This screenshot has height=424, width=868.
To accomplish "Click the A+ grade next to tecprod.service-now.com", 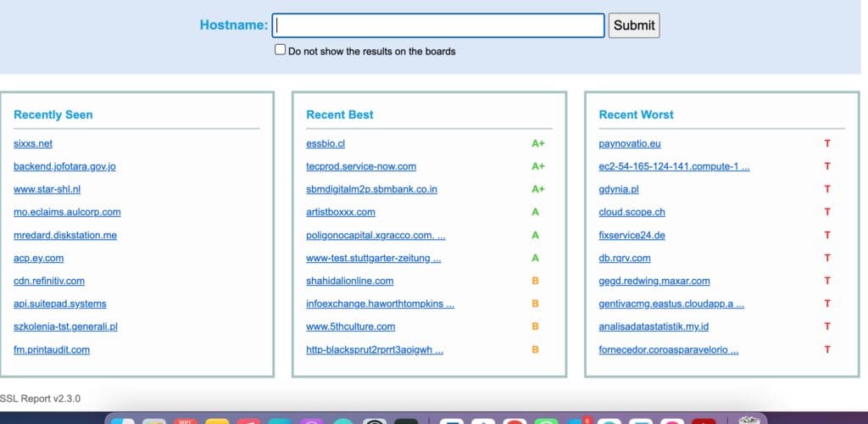I will (538, 166).
